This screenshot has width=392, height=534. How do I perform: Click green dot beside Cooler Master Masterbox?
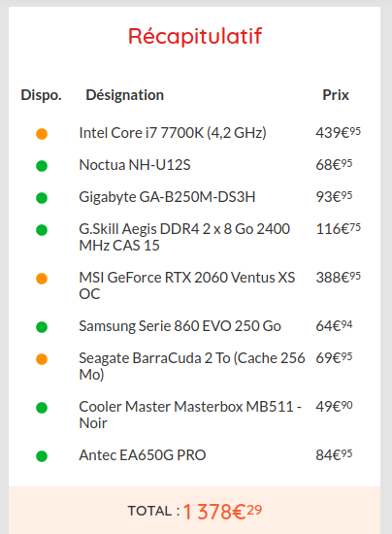coord(42,408)
